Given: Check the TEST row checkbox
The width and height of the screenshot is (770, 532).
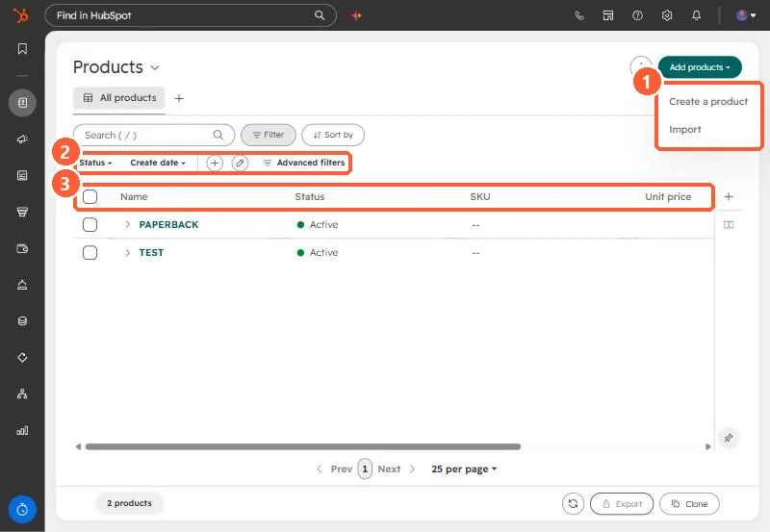Looking at the screenshot, I should point(90,253).
